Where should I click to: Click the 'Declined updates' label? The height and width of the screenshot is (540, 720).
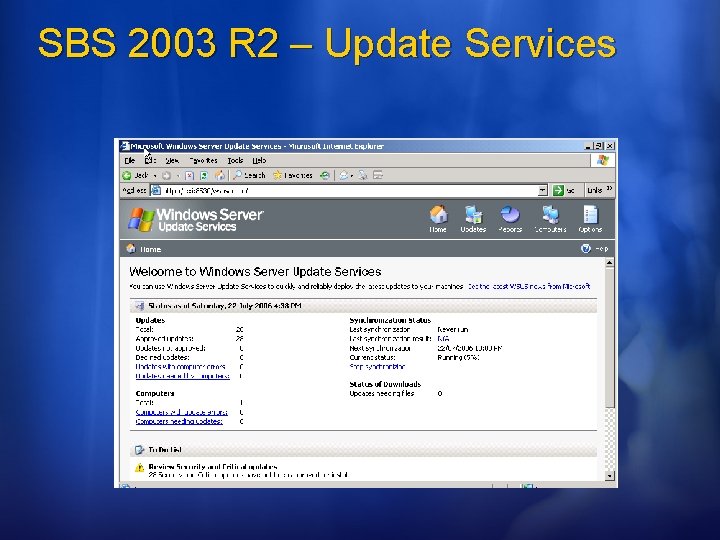coord(162,357)
